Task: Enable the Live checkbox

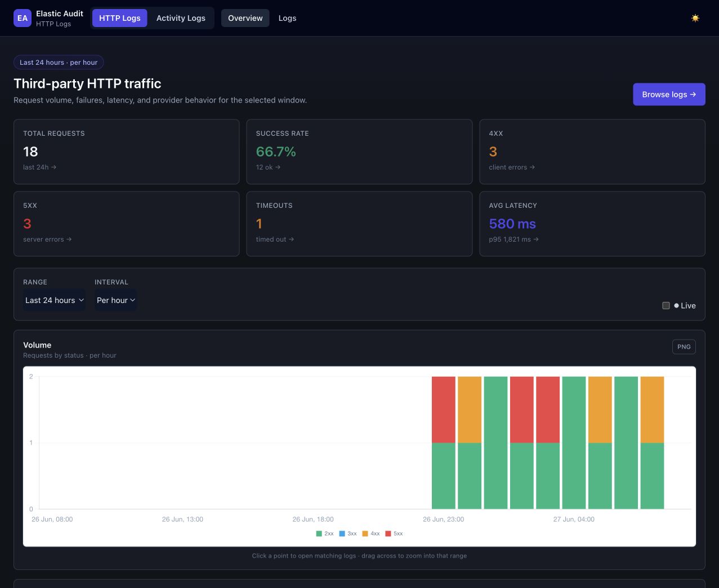Action: coord(666,306)
